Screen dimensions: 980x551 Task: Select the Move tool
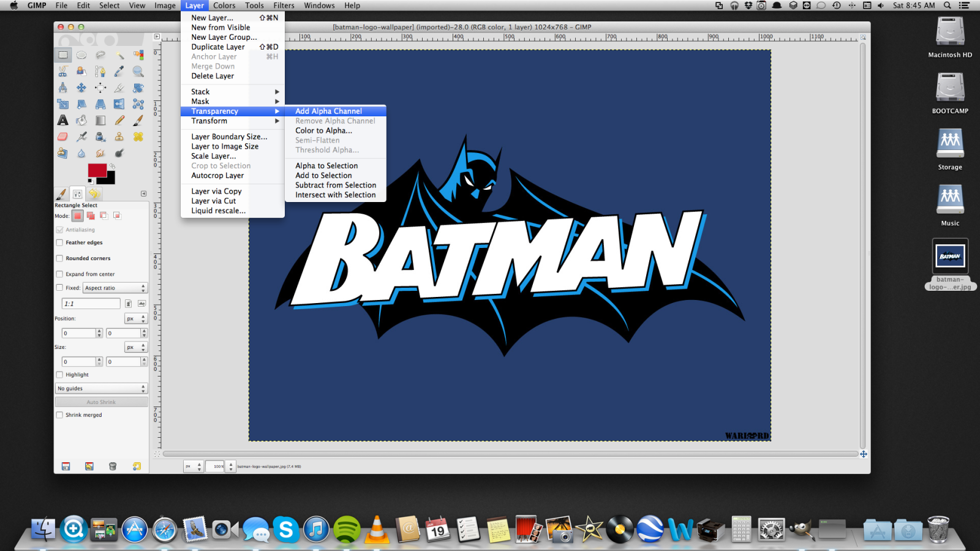coord(81,88)
